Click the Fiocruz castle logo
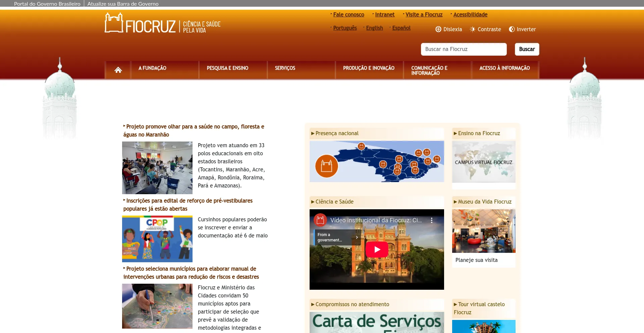This screenshot has width=644, height=333. click(114, 23)
